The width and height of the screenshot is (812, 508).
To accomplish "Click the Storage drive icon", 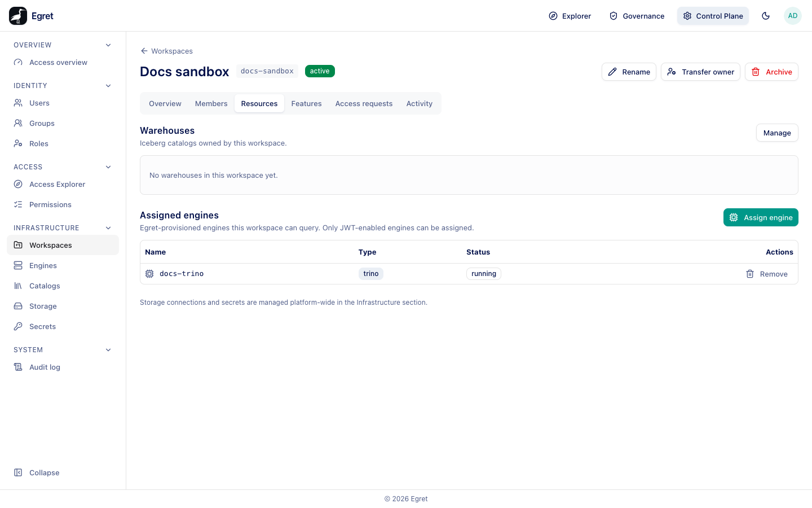I will click(18, 306).
